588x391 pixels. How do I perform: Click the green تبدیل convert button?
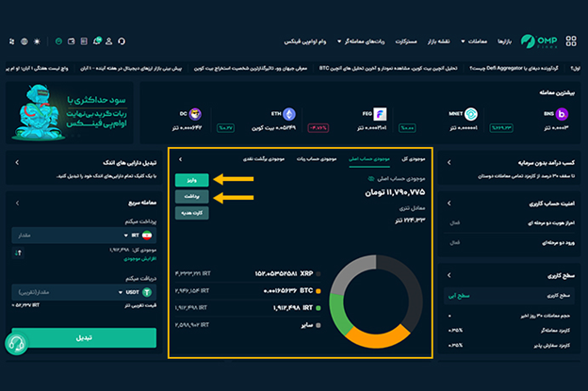pyautogui.click(x=84, y=337)
